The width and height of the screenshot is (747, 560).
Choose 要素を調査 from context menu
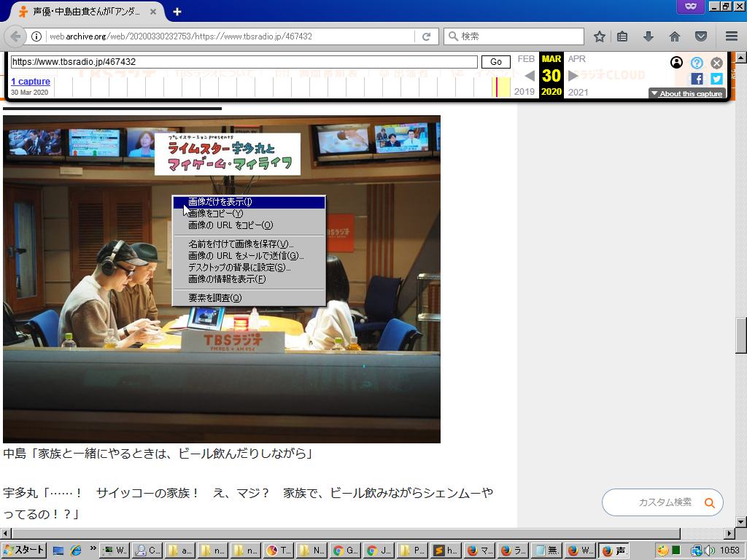249,298
